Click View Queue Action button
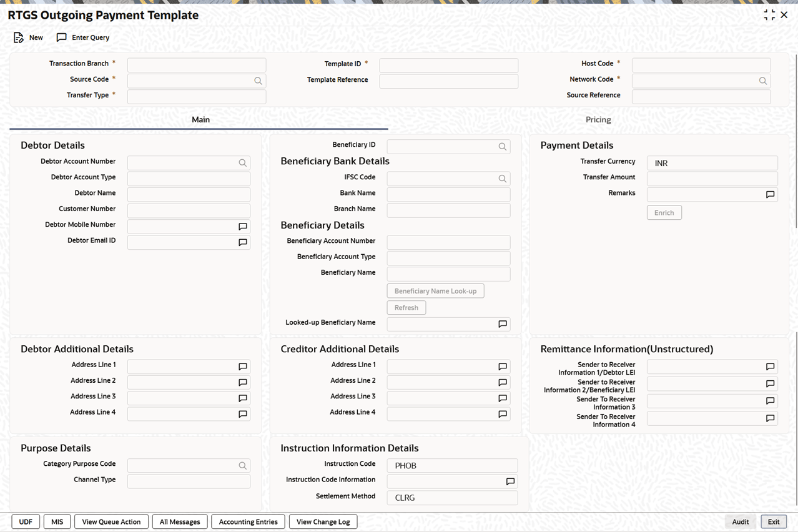 click(111, 522)
